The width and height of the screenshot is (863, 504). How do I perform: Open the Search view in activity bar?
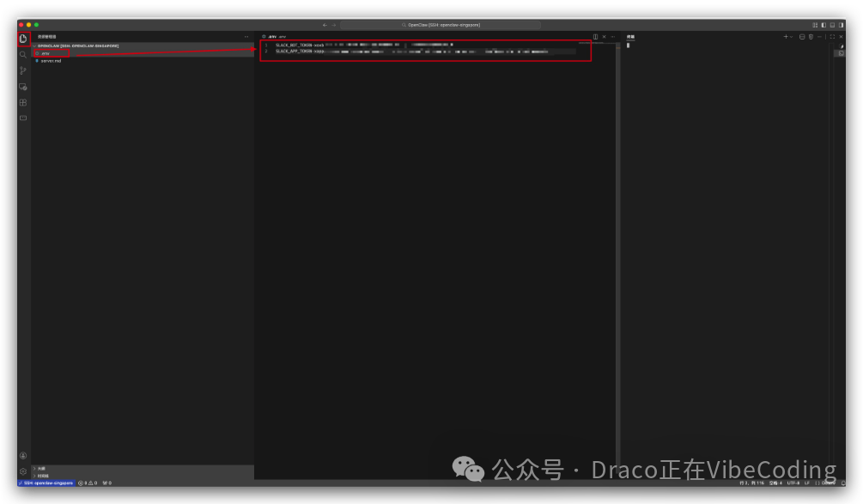click(23, 54)
